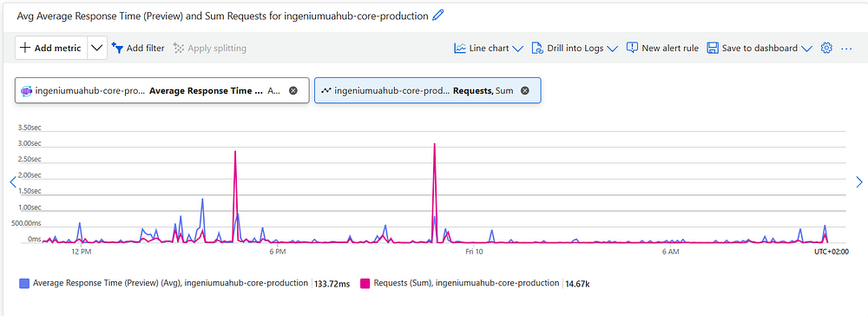Click the blue Average Response Time legend swatch
Viewport: 868px width, 316px height.
[23, 283]
